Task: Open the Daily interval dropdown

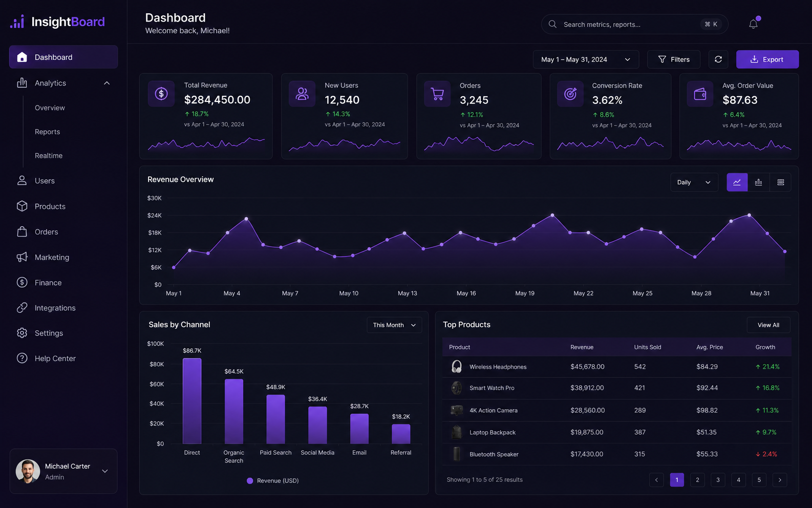Action: coord(694,182)
